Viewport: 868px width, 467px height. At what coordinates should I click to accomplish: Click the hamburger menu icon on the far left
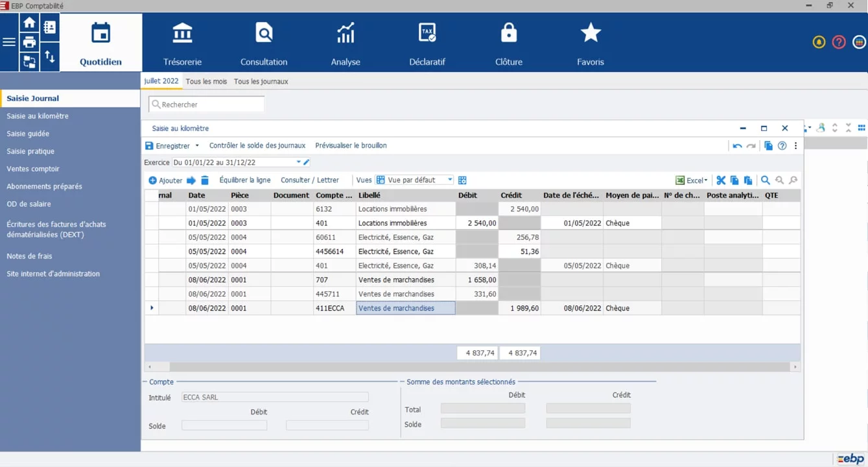[9, 42]
